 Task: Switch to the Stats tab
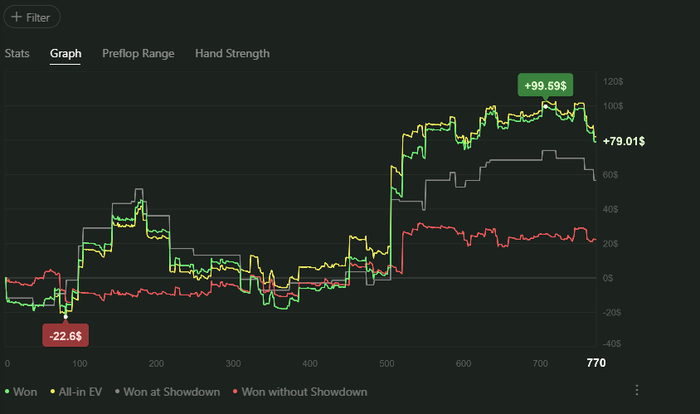(17, 54)
